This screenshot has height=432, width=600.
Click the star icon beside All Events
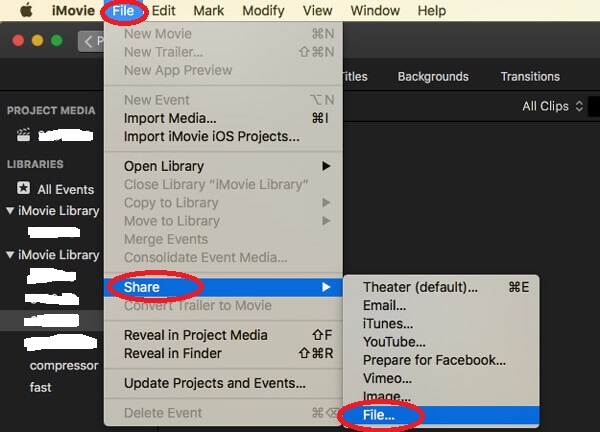pyautogui.click(x=23, y=189)
